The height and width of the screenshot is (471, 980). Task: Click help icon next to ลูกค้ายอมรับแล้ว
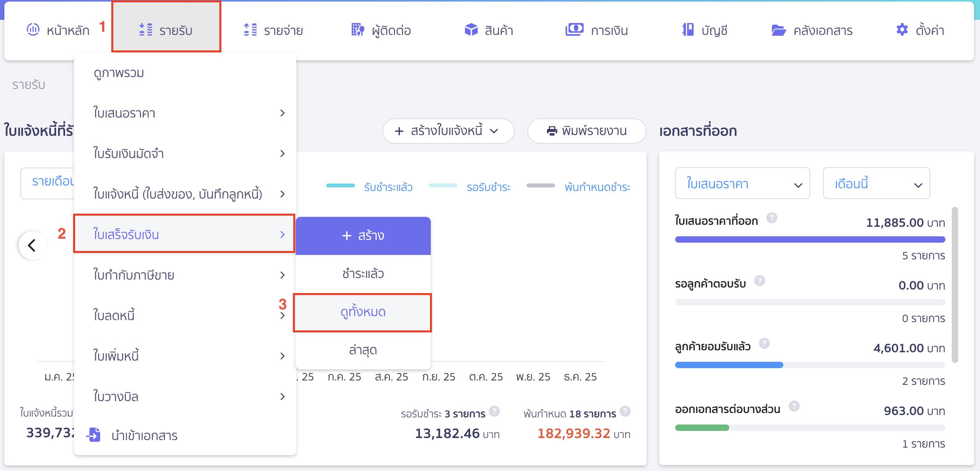pyautogui.click(x=765, y=344)
